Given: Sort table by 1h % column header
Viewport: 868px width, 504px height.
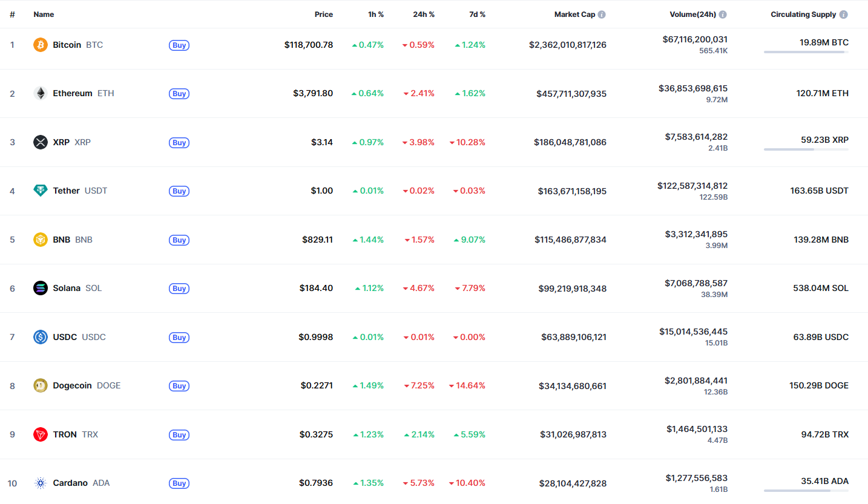Looking at the screenshot, I should coord(376,15).
